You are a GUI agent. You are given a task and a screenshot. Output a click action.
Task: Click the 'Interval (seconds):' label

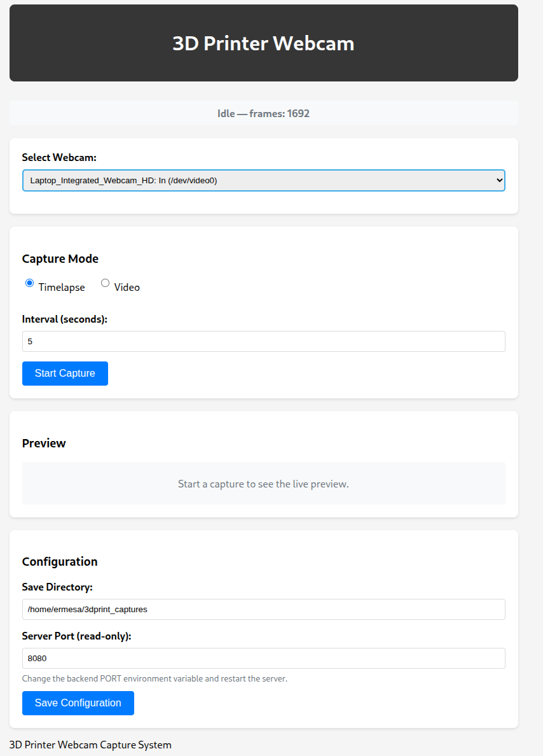click(x=65, y=319)
